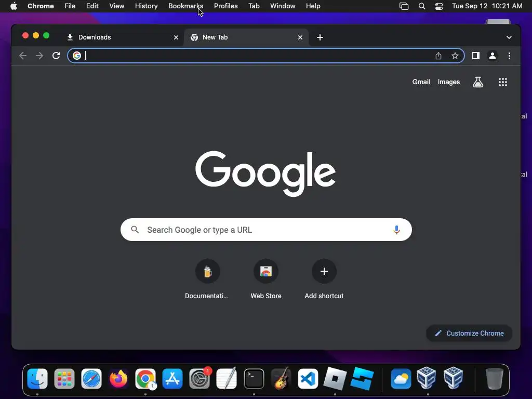The width and height of the screenshot is (532, 399).
Task: Open the Apple menu
Action: tap(14, 6)
